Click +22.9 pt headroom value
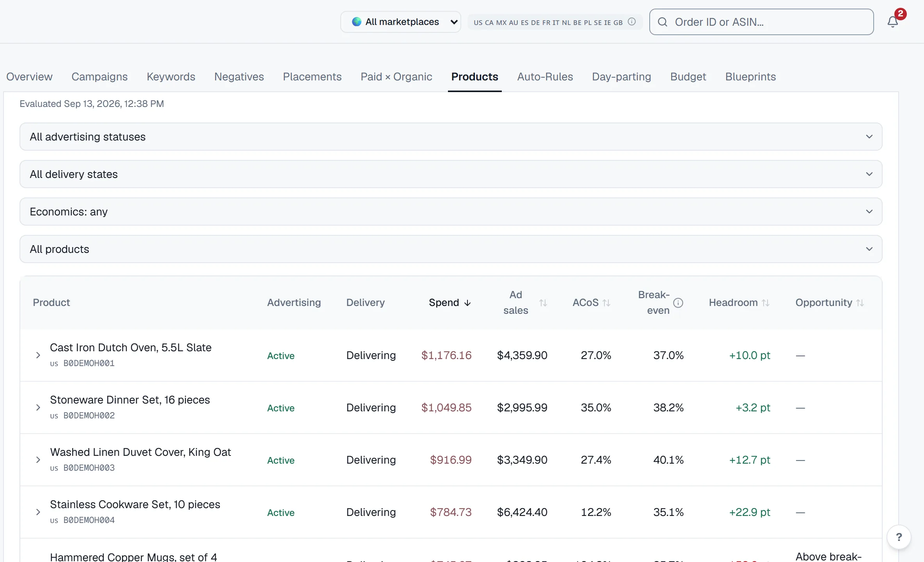The height and width of the screenshot is (562, 924). tap(750, 512)
